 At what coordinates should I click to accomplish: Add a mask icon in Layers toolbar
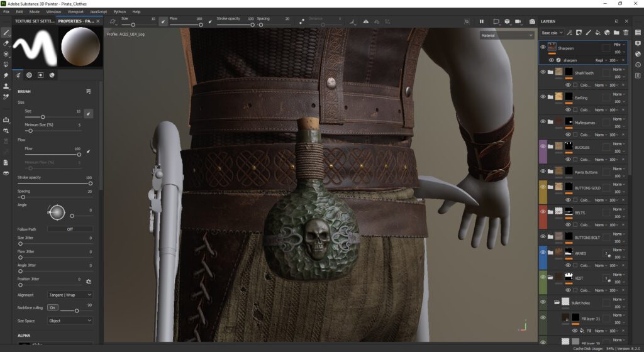pyautogui.click(x=579, y=33)
